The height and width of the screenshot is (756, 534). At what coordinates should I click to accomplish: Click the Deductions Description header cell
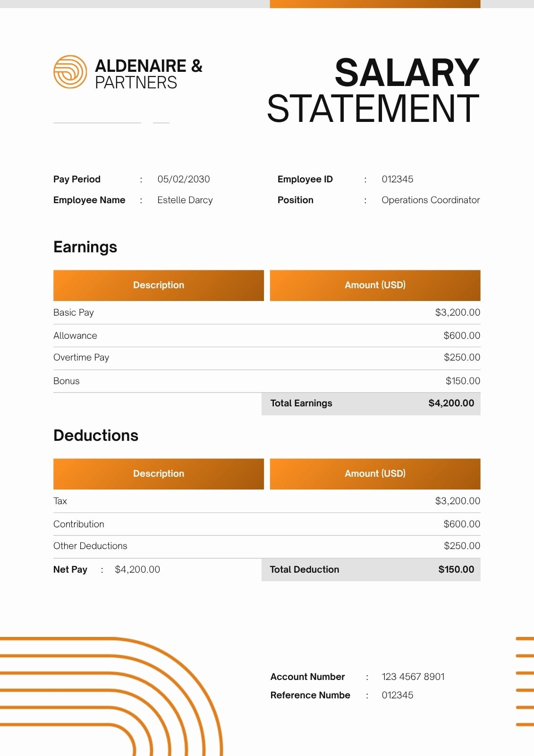tap(159, 474)
